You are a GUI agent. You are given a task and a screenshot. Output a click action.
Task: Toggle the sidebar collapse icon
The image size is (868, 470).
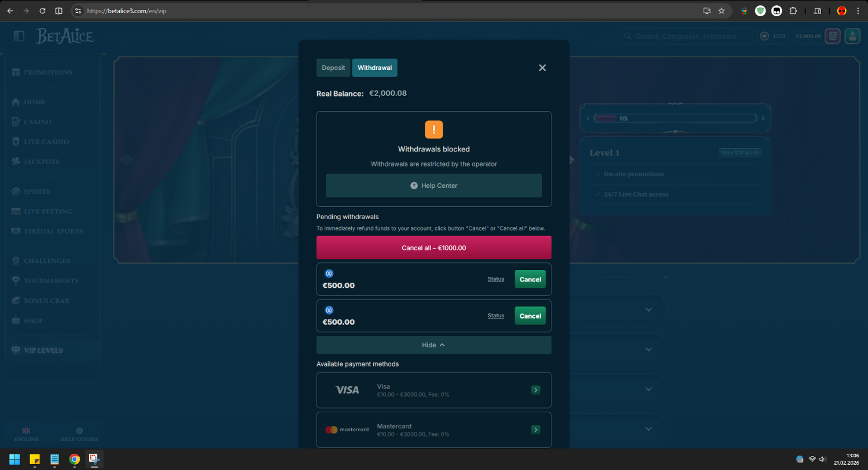click(x=19, y=36)
